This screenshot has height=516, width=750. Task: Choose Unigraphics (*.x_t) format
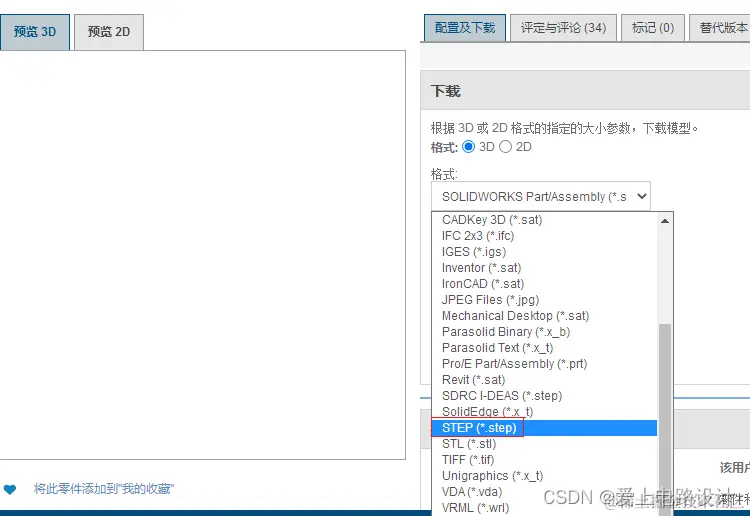tap(544, 476)
